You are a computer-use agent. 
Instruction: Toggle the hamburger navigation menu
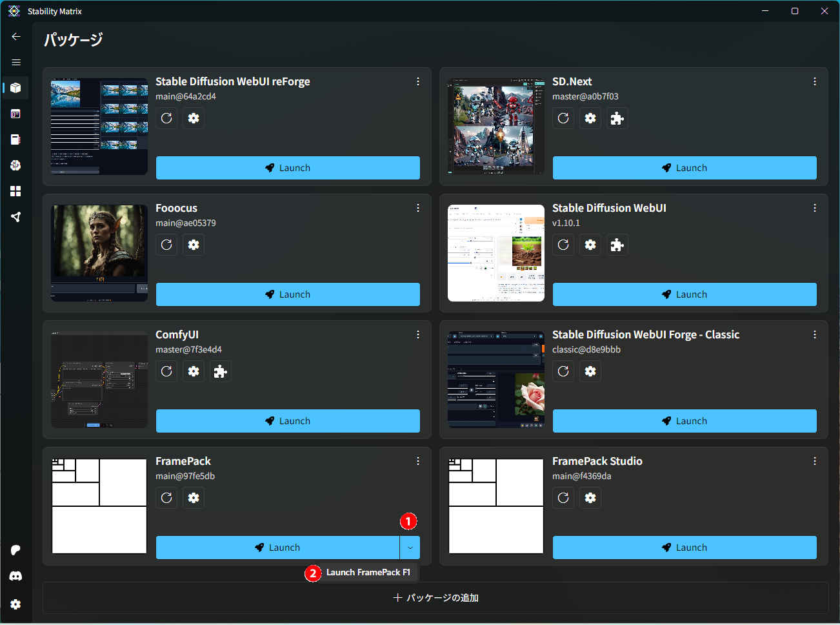(x=16, y=62)
